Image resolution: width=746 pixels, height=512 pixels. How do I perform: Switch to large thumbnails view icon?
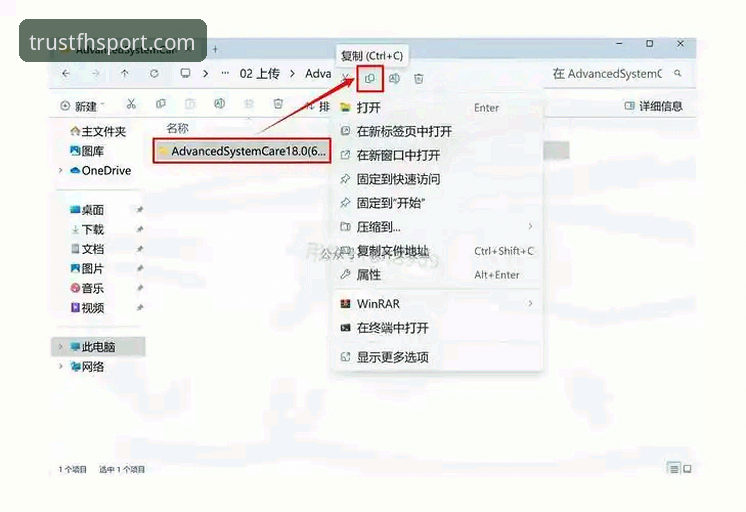click(687, 469)
